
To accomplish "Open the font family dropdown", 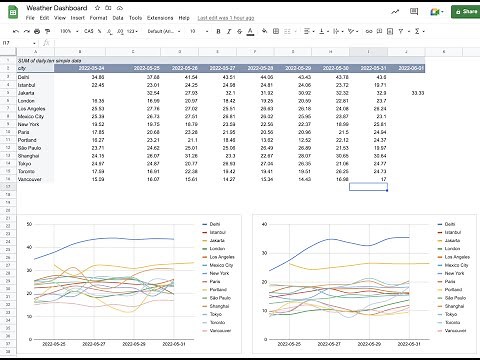I will pyautogui.click(x=164, y=31).
